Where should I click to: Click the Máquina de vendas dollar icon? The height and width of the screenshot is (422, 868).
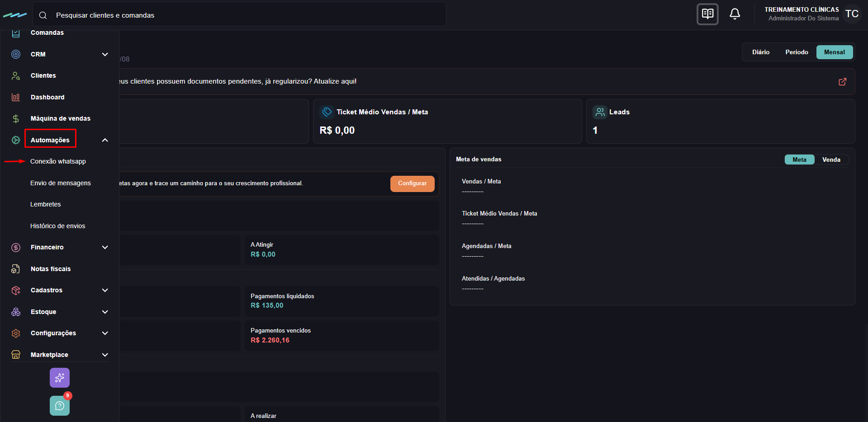tap(16, 118)
